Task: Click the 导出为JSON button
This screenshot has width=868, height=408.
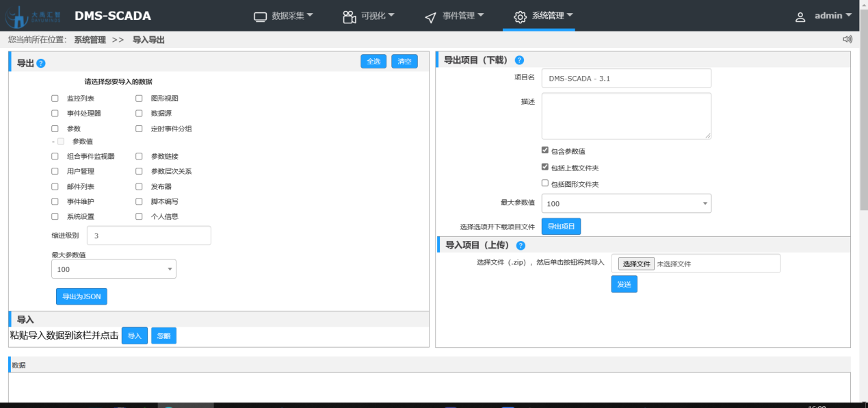Action: pos(81,296)
